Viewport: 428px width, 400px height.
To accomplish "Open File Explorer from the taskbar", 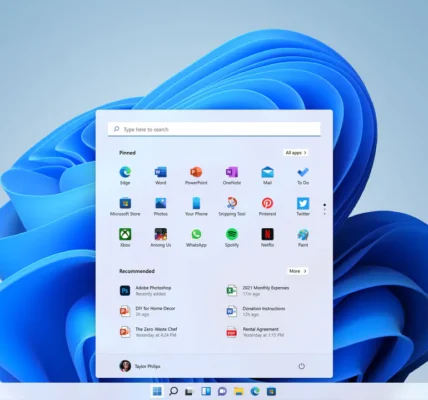I will [x=239, y=391].
